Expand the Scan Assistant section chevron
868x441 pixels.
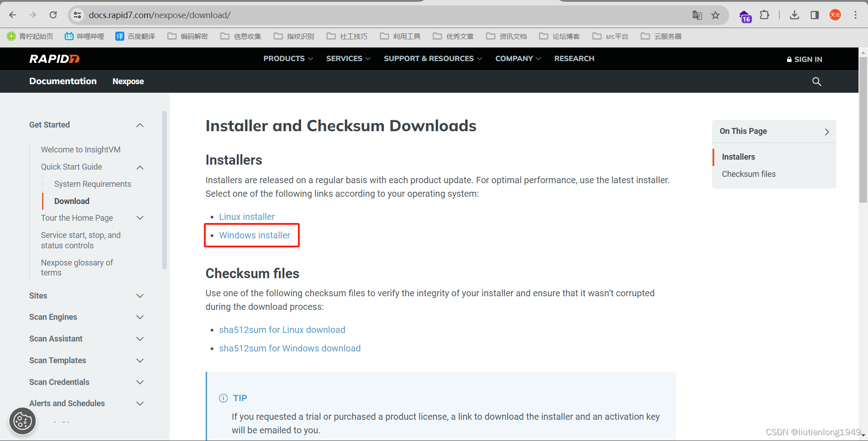(x=140, y=339)
